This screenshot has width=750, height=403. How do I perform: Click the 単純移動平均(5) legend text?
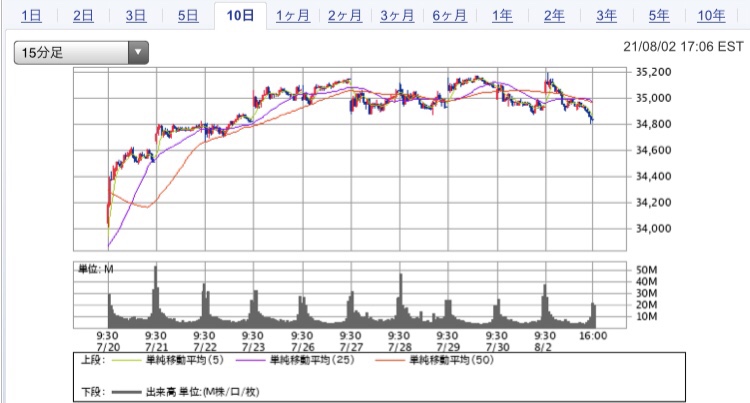185,360
